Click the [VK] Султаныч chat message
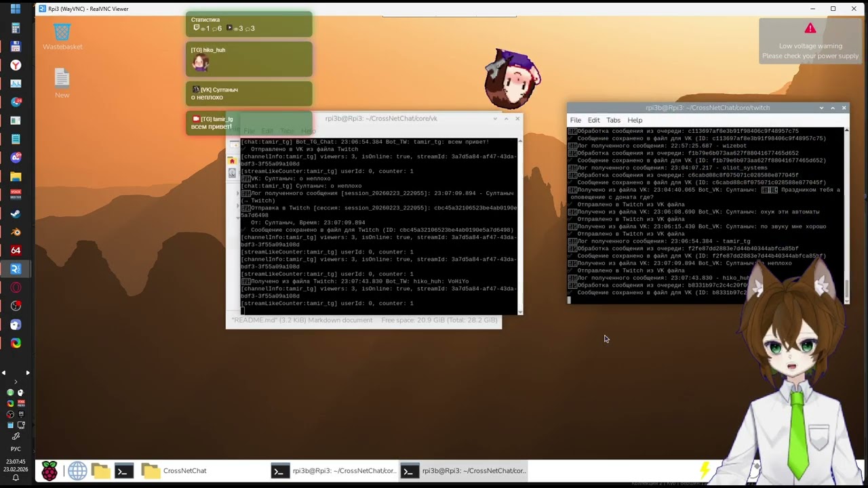868x488 pixels. pyautogui.click(x=249, y=94)
